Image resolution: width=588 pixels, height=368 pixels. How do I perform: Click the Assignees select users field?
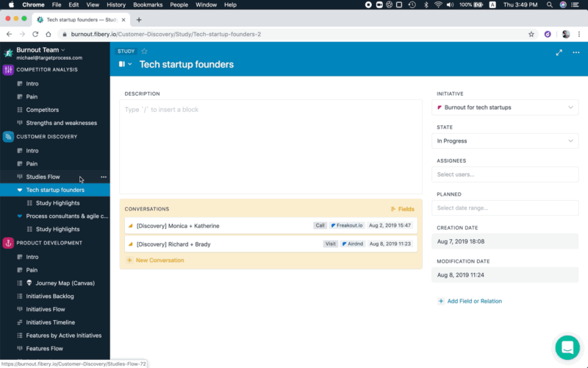click(505, 174)
